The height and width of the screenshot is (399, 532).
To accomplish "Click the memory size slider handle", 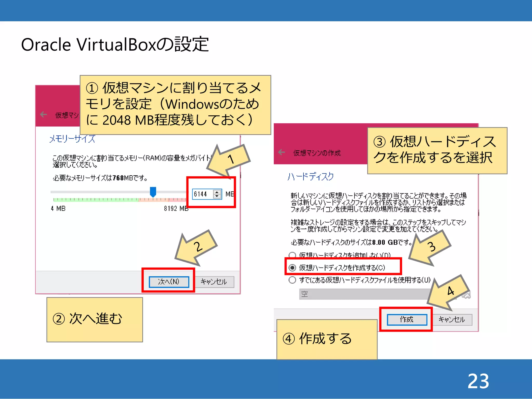I will click(x=153, y=192).
